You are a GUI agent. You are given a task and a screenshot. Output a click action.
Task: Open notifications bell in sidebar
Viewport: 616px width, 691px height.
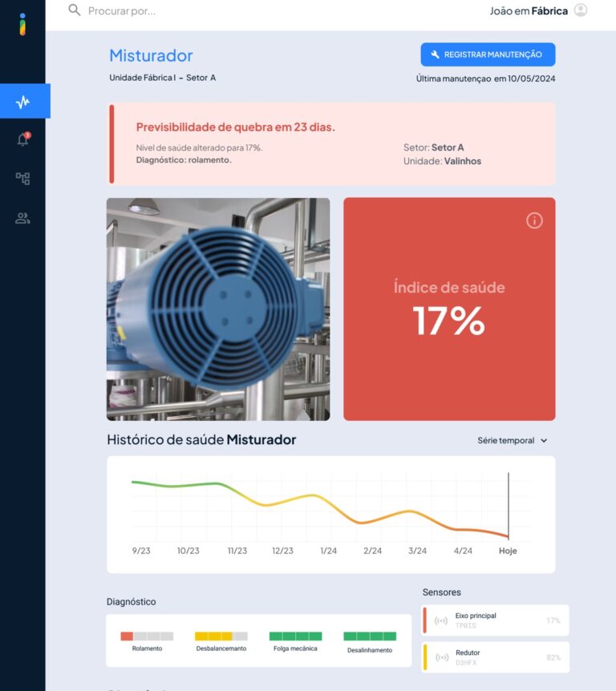click(x=22, y=140)
